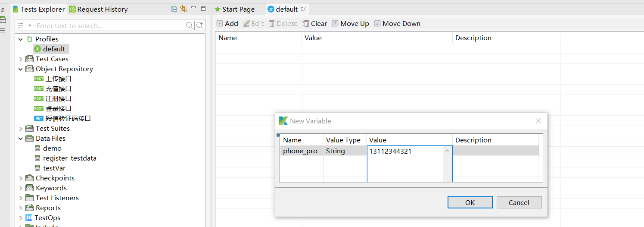The height and width of the screenshot is (227, 644).
Task: Open the search filter dropdown arrow
Action: pyautogui.click(x=30, y=26)
